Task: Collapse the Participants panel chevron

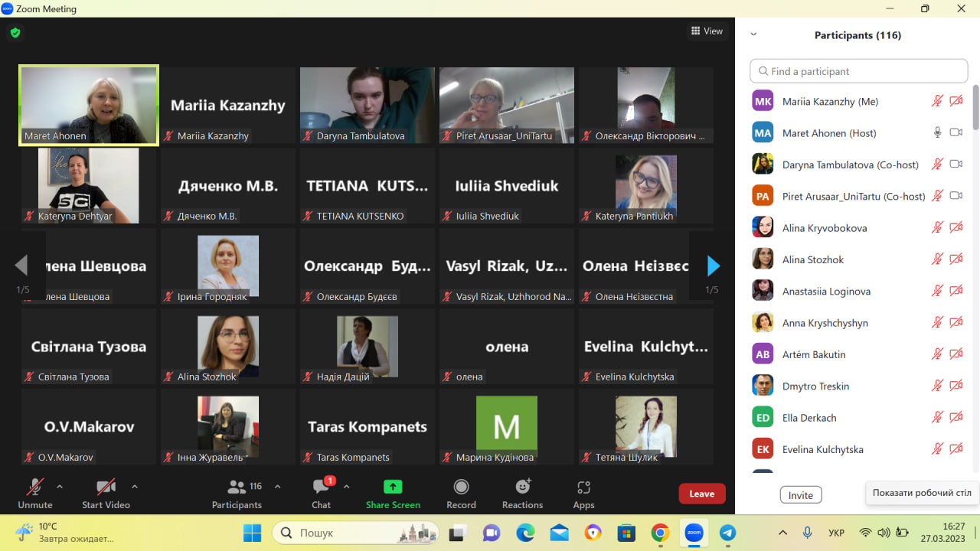Action: coord(753,34)
